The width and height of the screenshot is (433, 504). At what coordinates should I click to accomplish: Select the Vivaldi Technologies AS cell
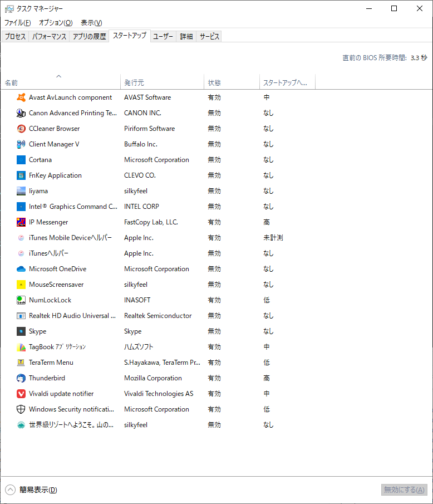[x=159, y=393]
